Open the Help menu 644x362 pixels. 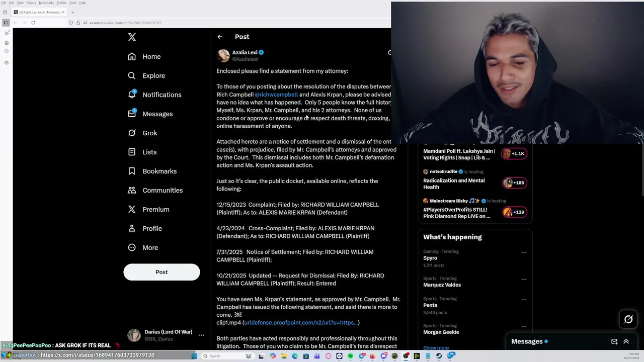(x=82, y=3)
